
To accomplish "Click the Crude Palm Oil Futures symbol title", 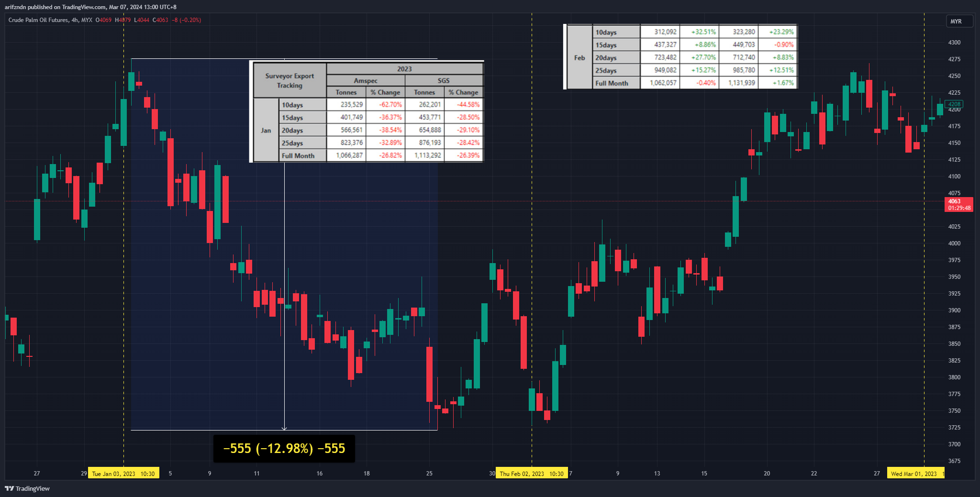I will pos(38,20).
